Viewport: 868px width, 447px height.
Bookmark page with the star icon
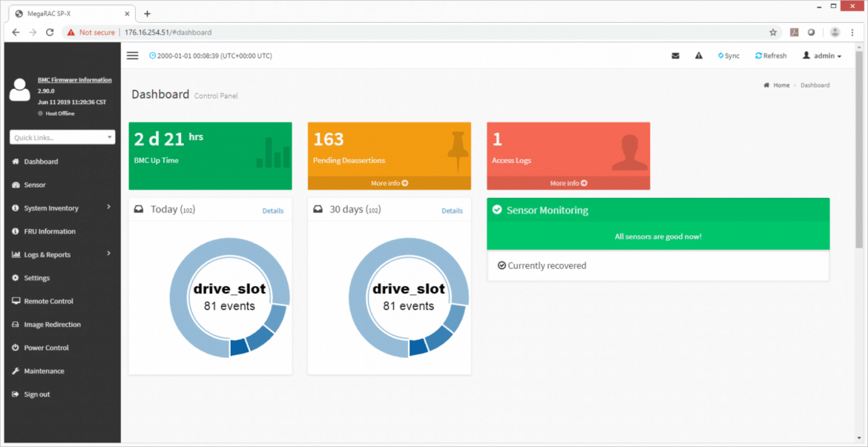pos(773,33)
